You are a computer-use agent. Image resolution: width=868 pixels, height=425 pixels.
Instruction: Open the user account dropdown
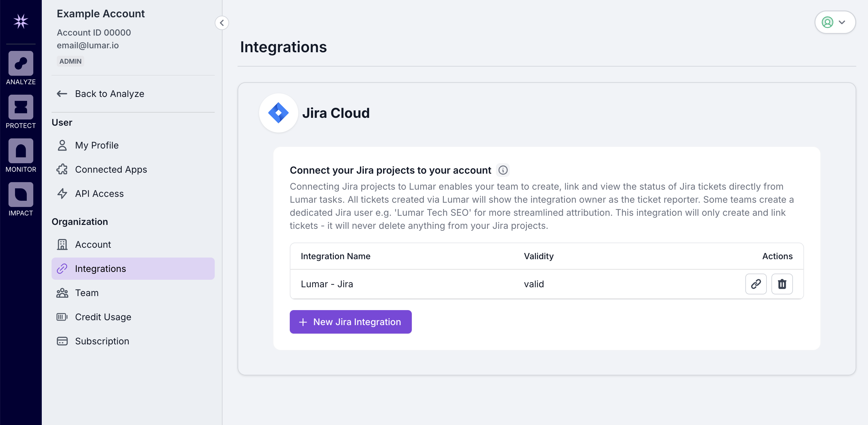coord(835,23)
